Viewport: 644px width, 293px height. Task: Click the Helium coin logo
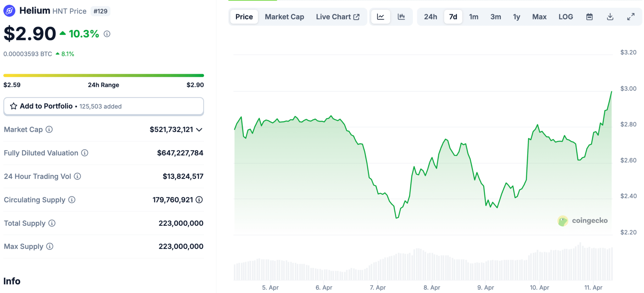tap(10, 10)
